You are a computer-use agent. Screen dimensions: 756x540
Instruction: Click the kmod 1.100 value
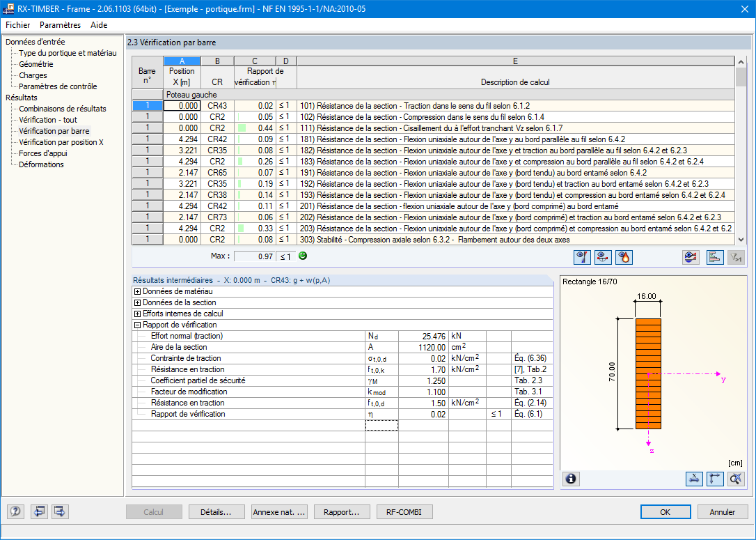point(423,392)
